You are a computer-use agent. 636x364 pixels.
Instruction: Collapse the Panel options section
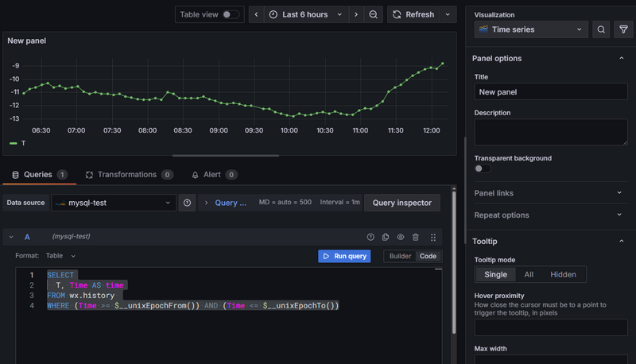pos(621,58)
